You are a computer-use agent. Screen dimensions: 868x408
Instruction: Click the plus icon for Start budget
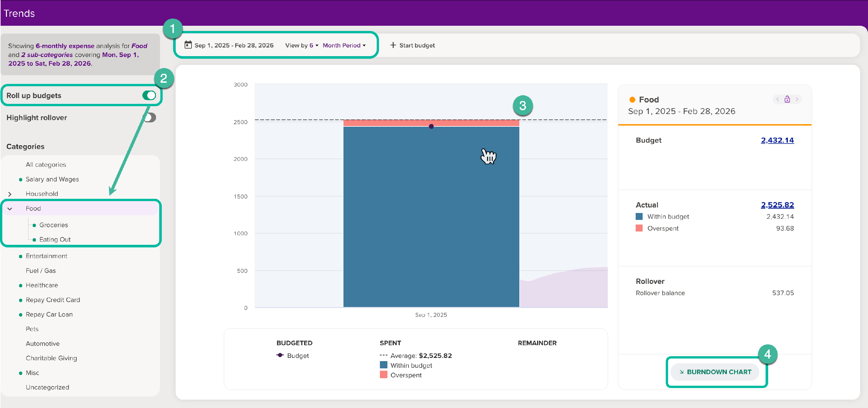[393, 45]
